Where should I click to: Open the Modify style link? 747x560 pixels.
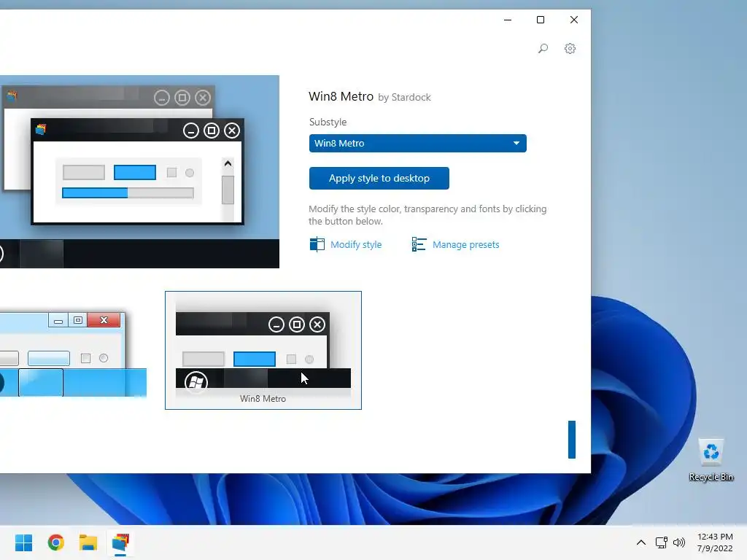tap(356, 245)
